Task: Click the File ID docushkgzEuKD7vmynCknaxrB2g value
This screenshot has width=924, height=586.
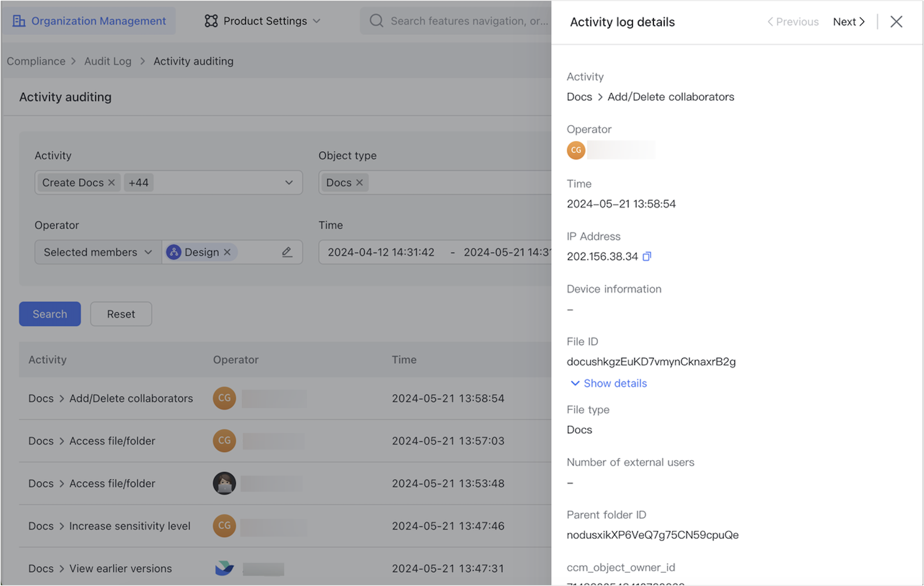Action: tap(651, 361)
